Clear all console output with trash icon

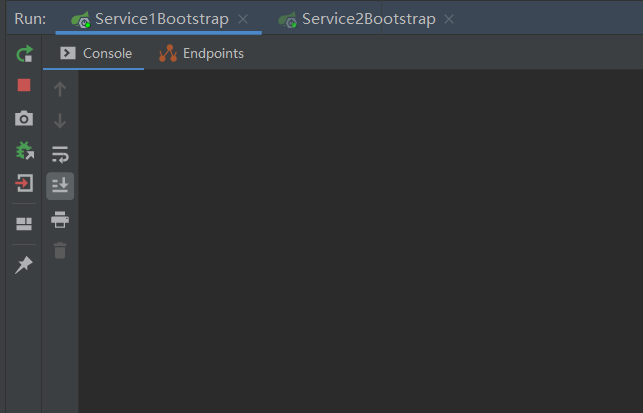point(60,250)
